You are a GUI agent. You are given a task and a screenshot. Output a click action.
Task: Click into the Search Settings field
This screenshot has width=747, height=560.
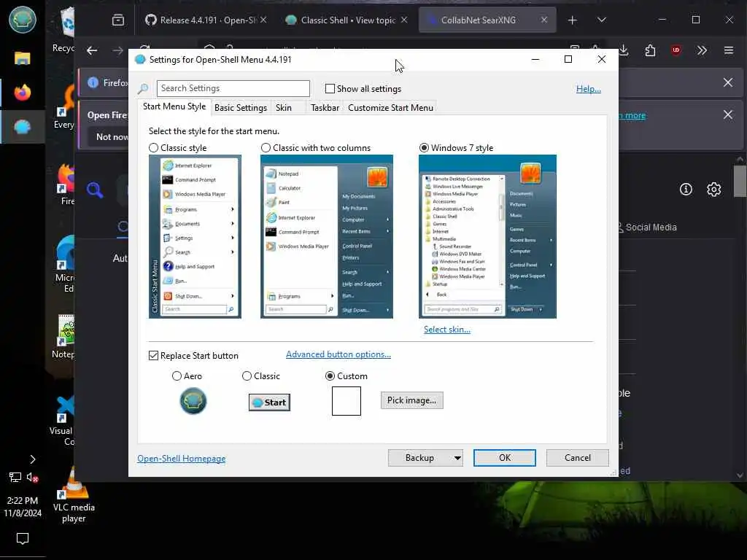point(233,88)
